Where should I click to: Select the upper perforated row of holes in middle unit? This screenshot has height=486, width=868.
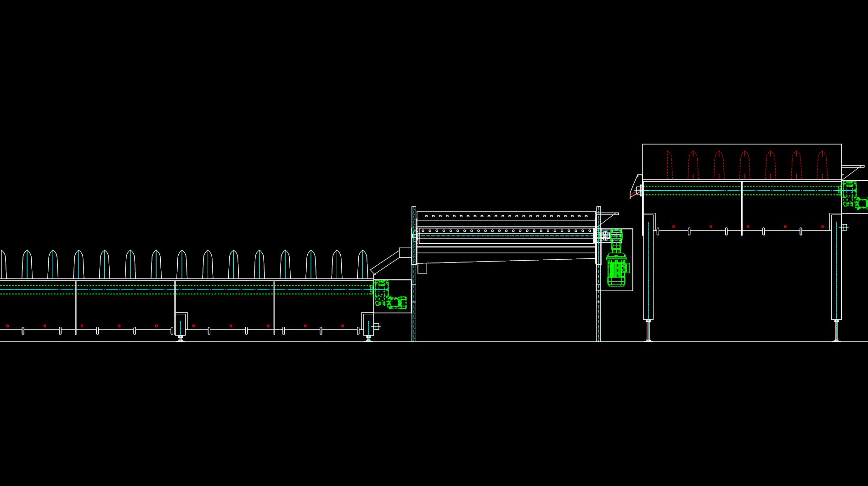[x=506, y=216]
